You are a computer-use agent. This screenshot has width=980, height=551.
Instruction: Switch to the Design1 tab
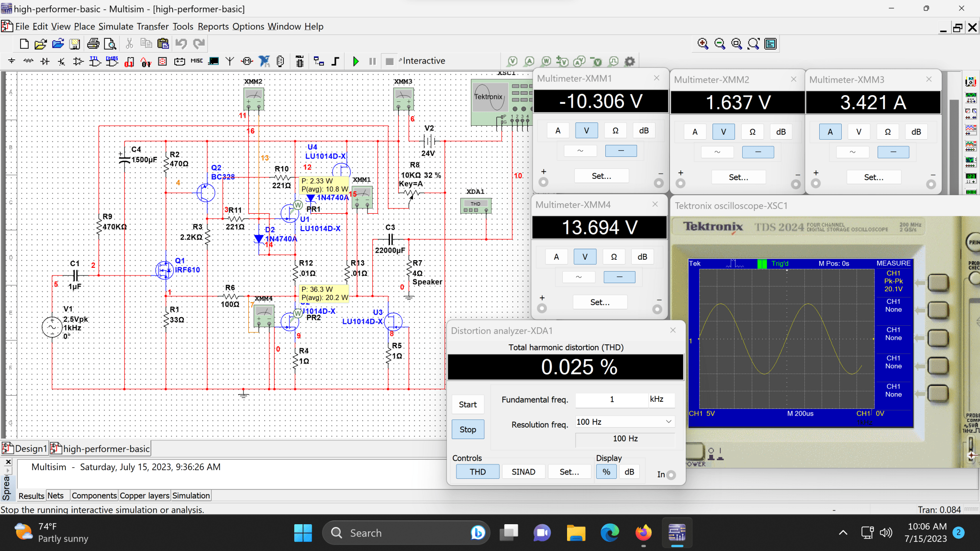(x=25, y=449)
